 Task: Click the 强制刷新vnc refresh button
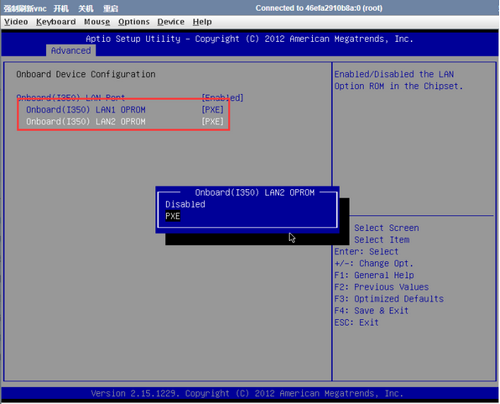[x=25, y=8]
